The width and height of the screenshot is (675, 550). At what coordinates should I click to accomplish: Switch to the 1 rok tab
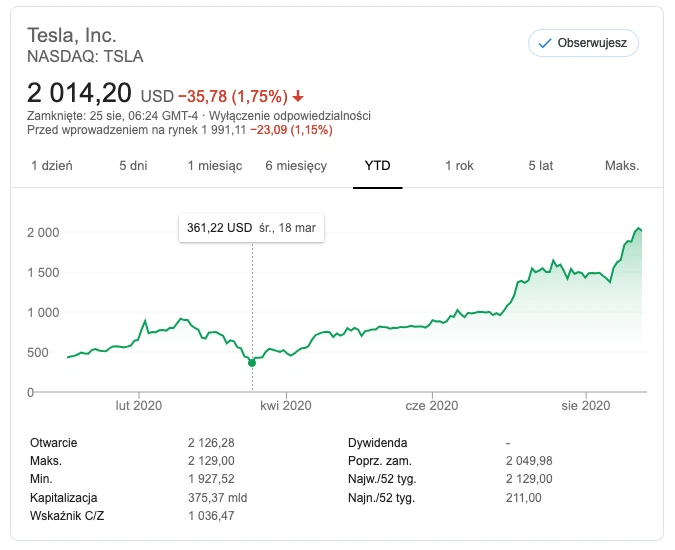(459, 166)
